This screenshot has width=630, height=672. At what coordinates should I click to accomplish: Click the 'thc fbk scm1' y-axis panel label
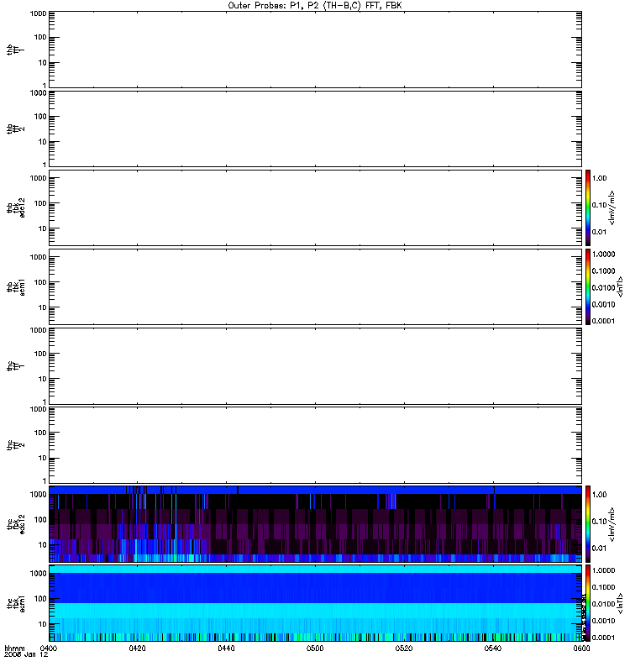point(16,603)
